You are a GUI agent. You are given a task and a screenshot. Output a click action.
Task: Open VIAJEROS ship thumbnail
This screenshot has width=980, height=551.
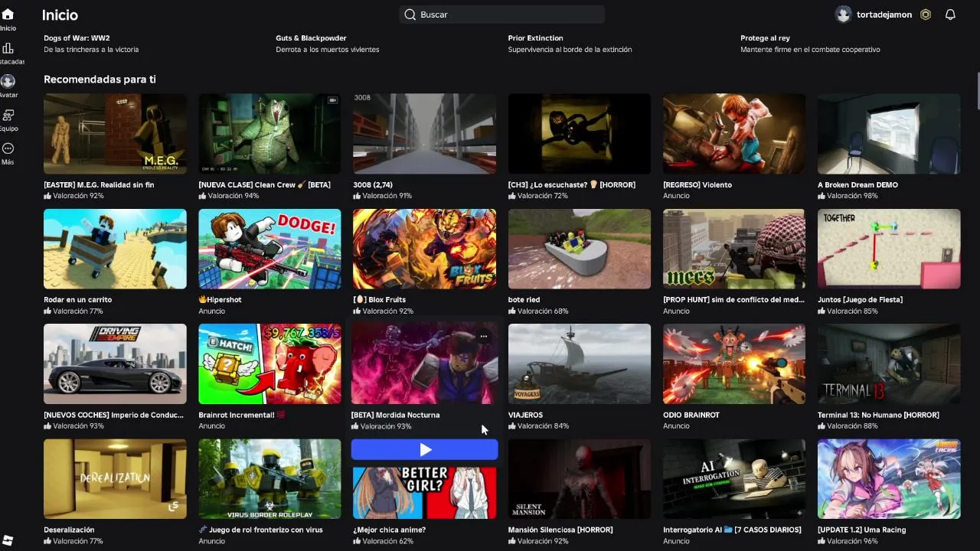580,364
